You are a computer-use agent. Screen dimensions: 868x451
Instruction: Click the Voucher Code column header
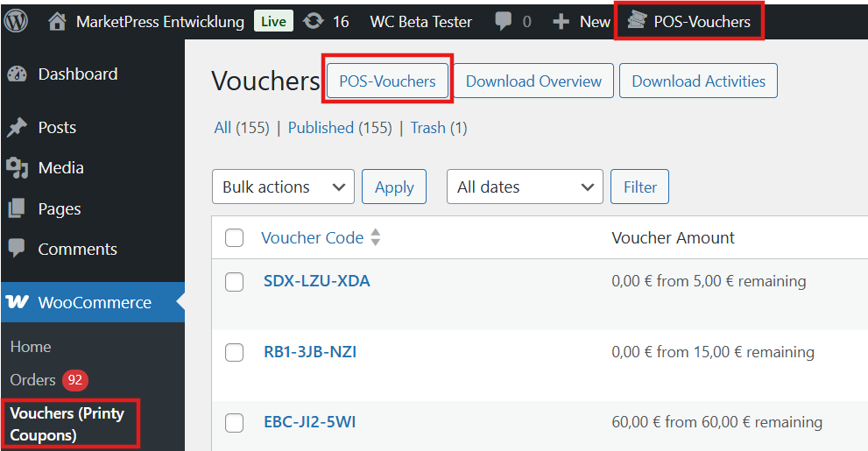[312, 238]
